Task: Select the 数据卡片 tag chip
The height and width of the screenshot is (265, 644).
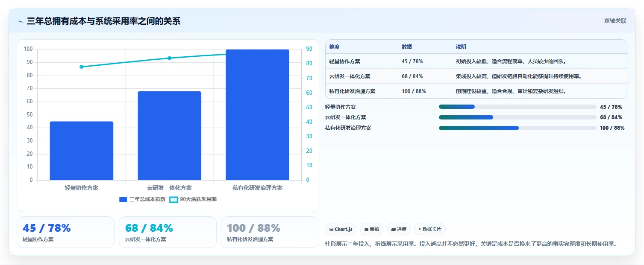Action: (x=429, y=229)
